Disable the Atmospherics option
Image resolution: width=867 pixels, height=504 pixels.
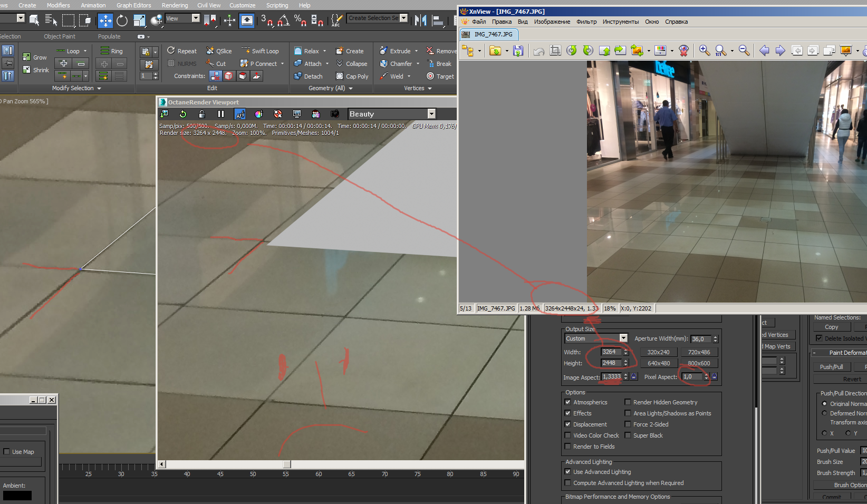point(568,402)
